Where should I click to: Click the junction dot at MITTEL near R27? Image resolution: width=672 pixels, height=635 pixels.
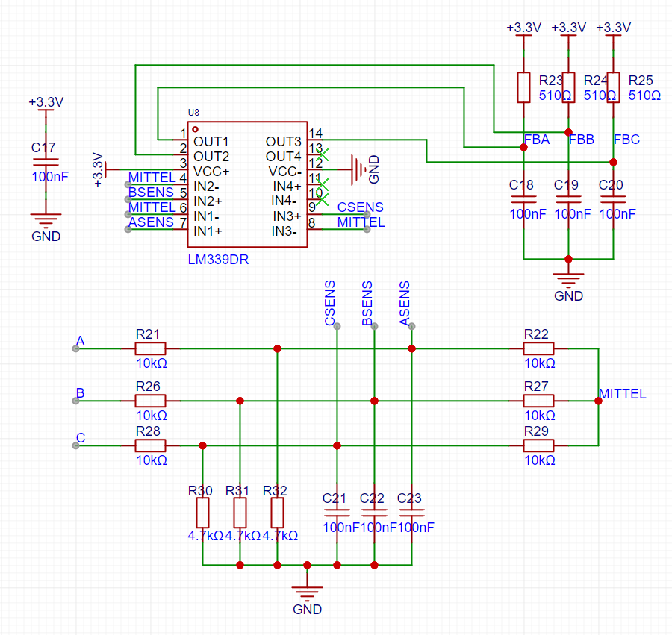tap(598, 401)
